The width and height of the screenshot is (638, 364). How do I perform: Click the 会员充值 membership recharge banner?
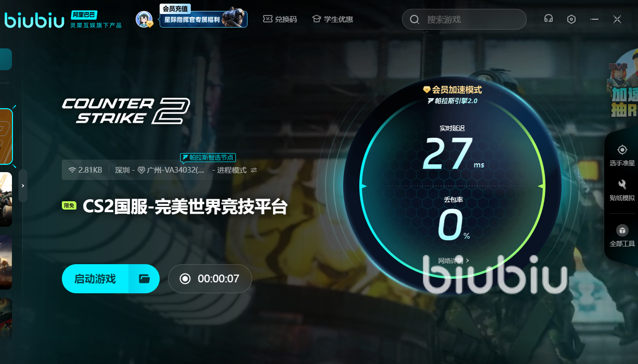[203, 19]
